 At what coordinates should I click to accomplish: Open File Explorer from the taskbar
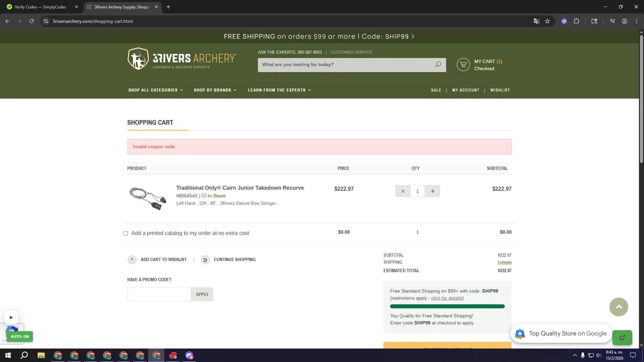[41, 355]
